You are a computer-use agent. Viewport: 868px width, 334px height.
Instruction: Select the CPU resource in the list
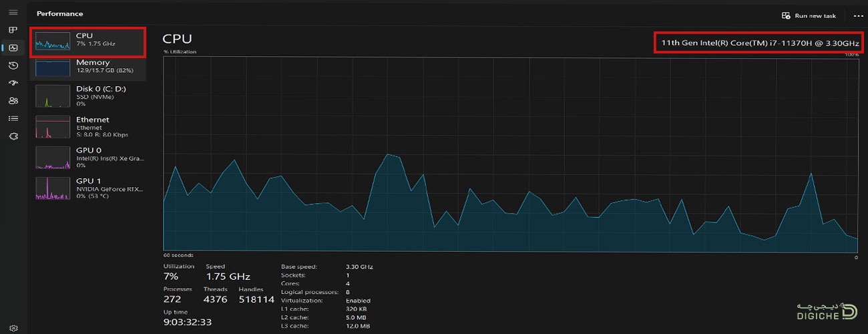(x=87, y=43)
